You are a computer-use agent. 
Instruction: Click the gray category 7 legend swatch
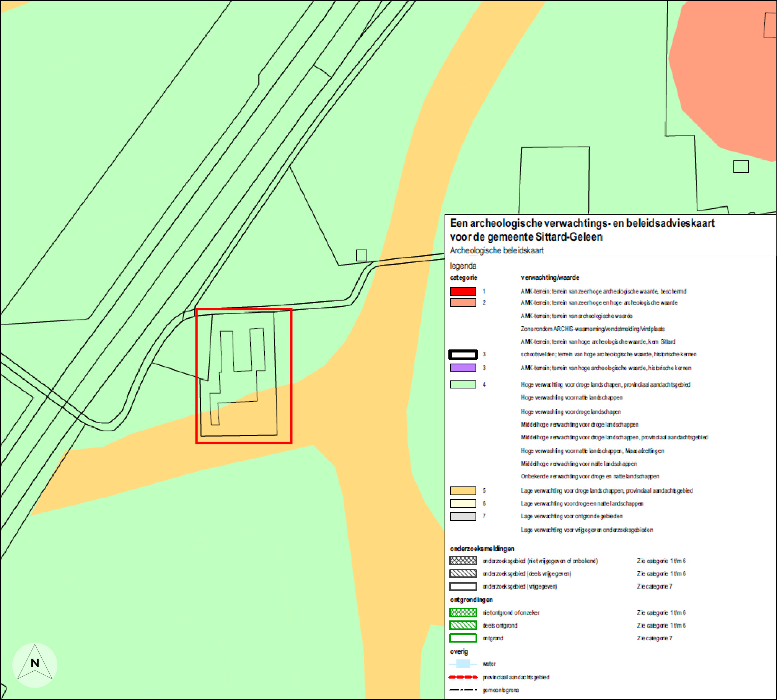463,516
